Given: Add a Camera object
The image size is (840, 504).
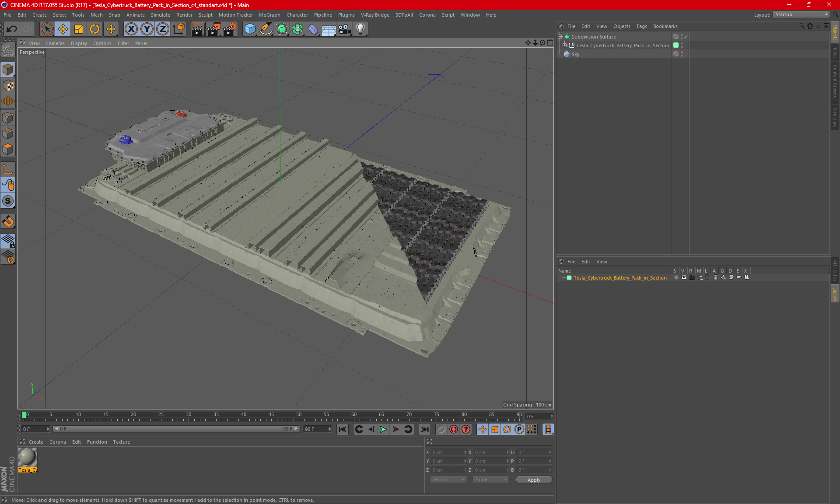Looking at the screenshot, I should (x=344, y=29).
